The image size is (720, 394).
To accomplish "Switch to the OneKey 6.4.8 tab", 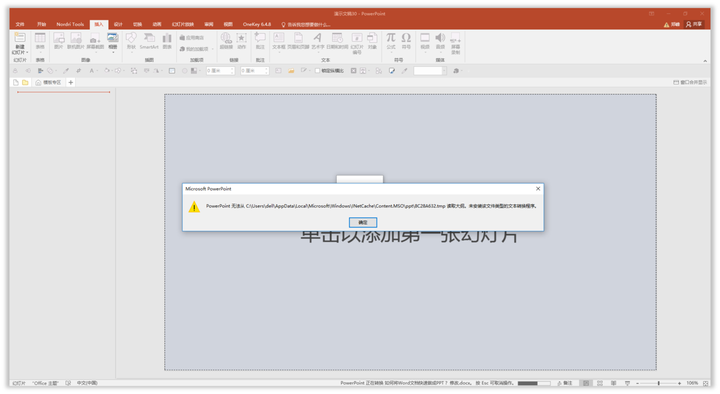I will [x=257, y=24].
